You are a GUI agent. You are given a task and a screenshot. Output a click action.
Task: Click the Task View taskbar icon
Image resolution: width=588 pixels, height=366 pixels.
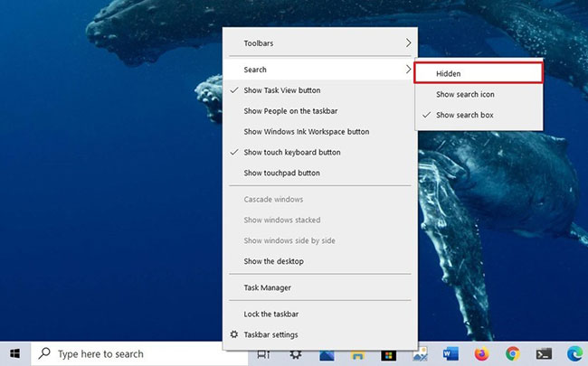[x=263, y=354]
